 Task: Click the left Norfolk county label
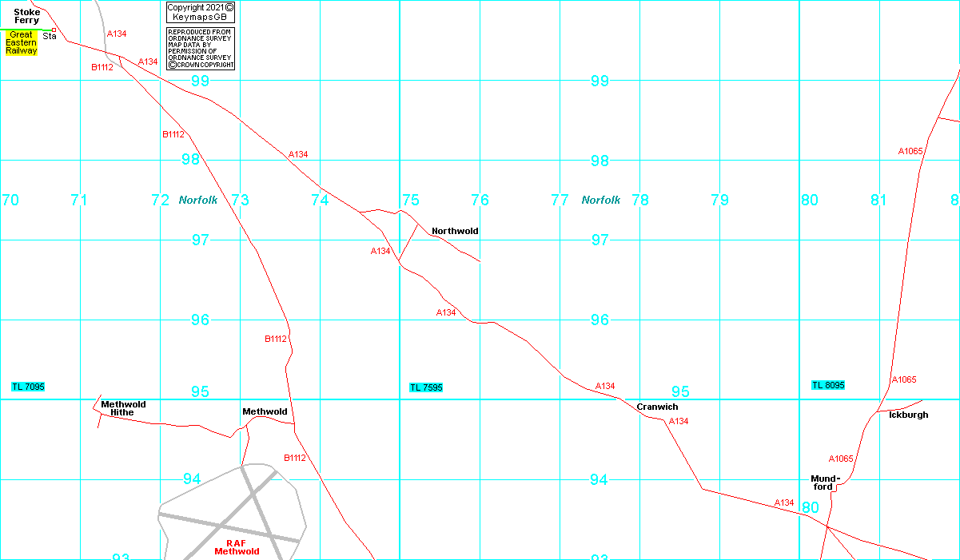click(198, 200)
